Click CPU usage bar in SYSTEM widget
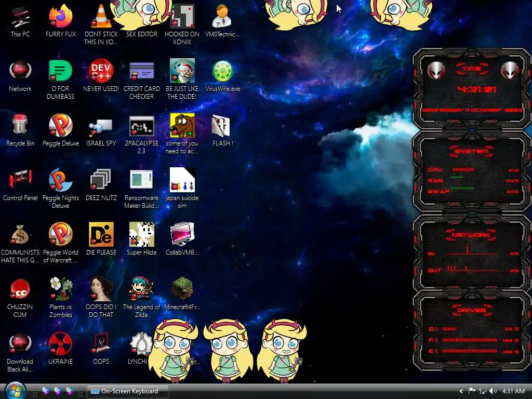This screenshot has height=399, width=532. (x=463, y=169)
